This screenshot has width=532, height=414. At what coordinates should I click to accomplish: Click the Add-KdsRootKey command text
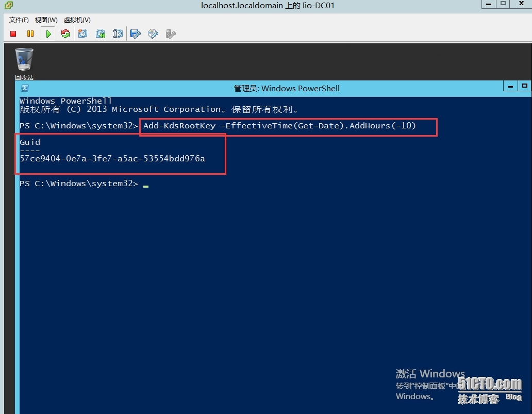[x=279, y=126]
